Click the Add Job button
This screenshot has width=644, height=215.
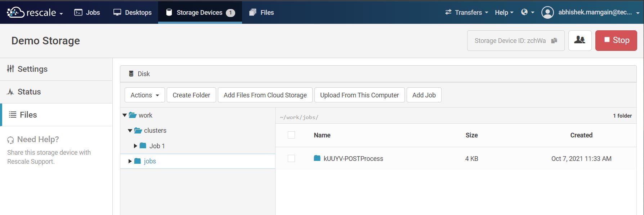point(424,95)
